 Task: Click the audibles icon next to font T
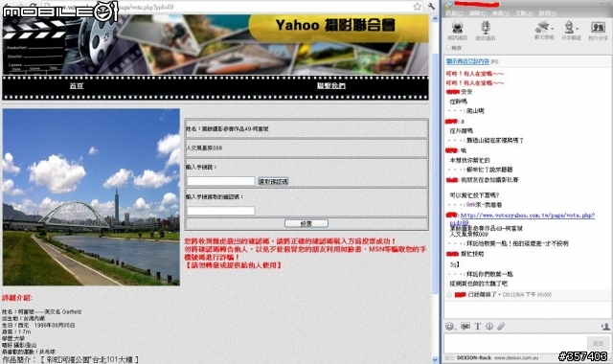[489, 326]
